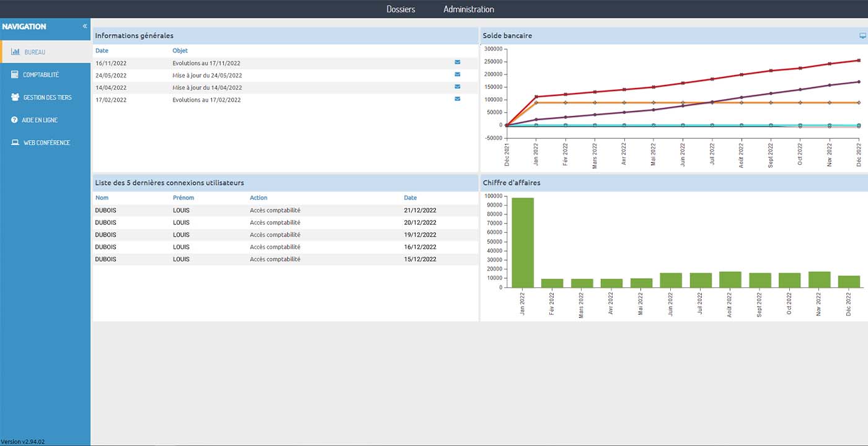
Task: Sort by the Objet column header
Action: (x=180, y=51)
